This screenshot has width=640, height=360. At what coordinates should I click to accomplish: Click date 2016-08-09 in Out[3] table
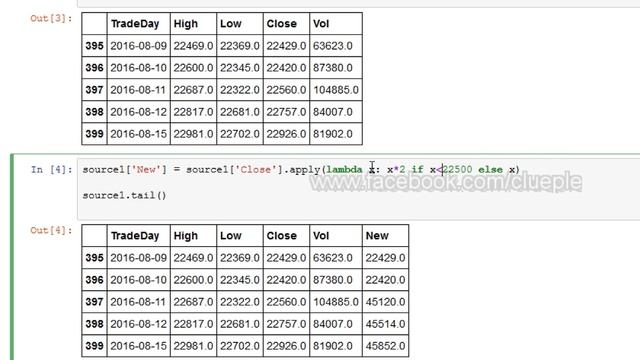point(139,46)
